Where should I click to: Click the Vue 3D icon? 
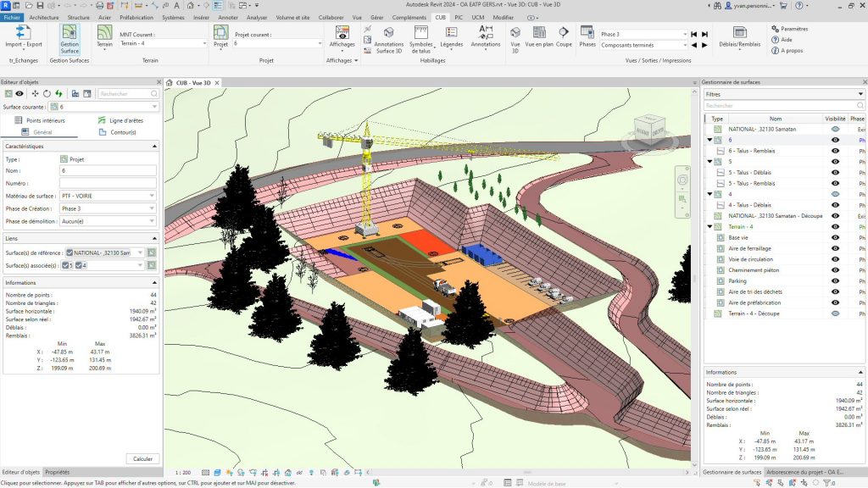point(515,39)
